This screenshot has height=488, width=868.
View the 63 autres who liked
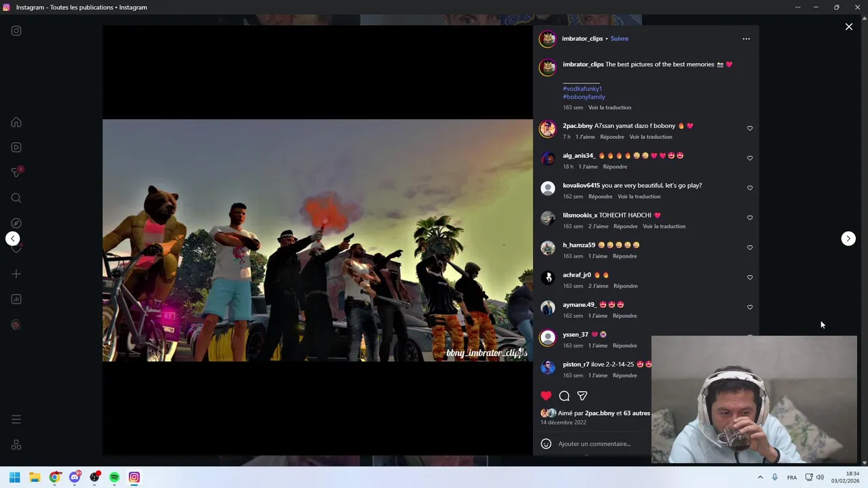(x=637, y=413)
